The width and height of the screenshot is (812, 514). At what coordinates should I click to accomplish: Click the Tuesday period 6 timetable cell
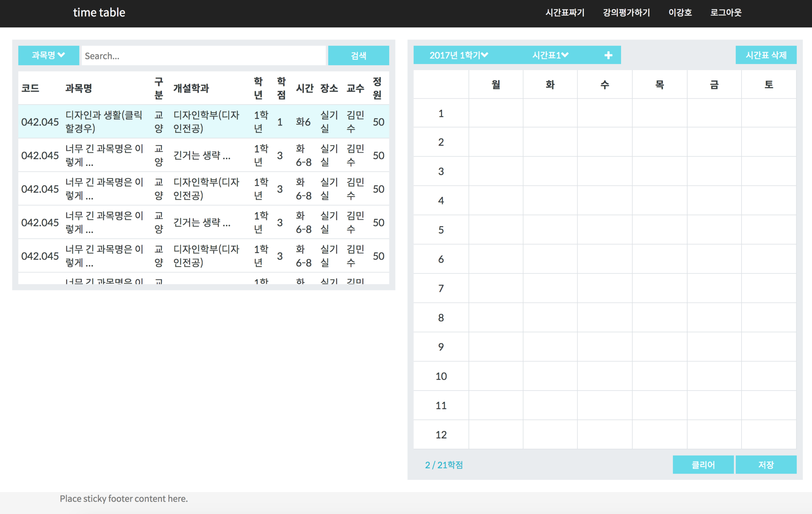point(550,259)
